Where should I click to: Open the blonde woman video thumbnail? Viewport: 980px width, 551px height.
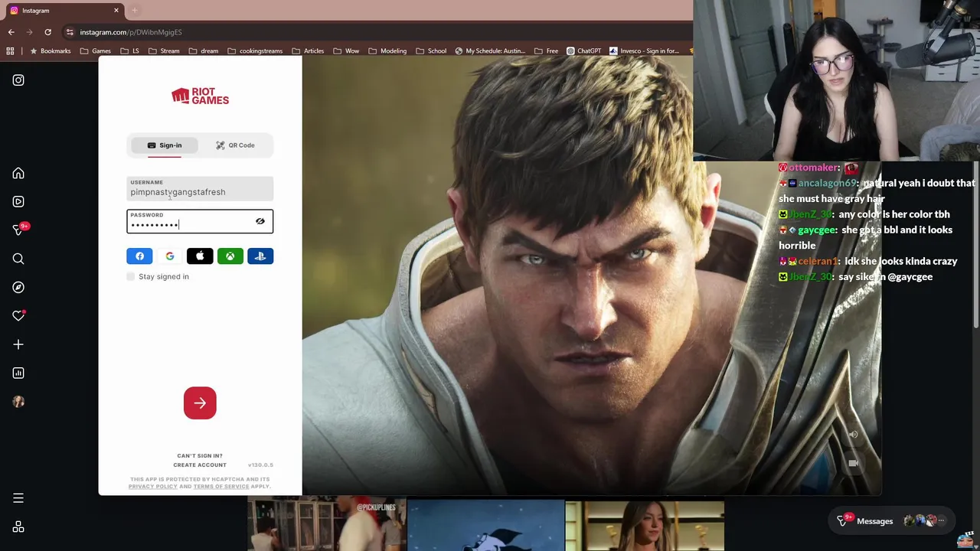click(x=645, y=526)
